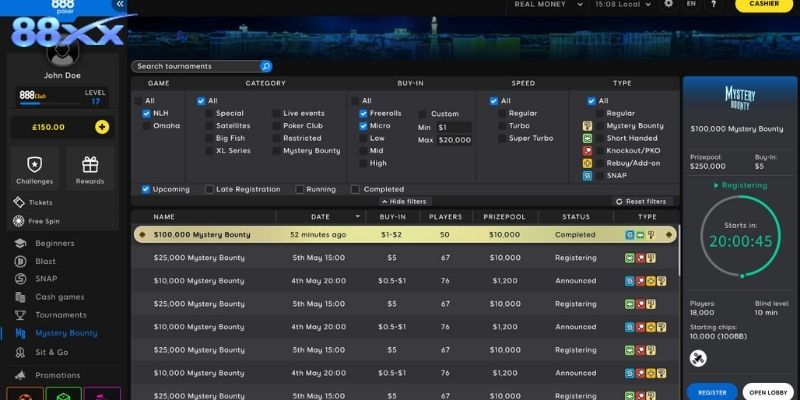Enable the Satellites category checkbox
This screenshot has height=400, width=800.
209,126
